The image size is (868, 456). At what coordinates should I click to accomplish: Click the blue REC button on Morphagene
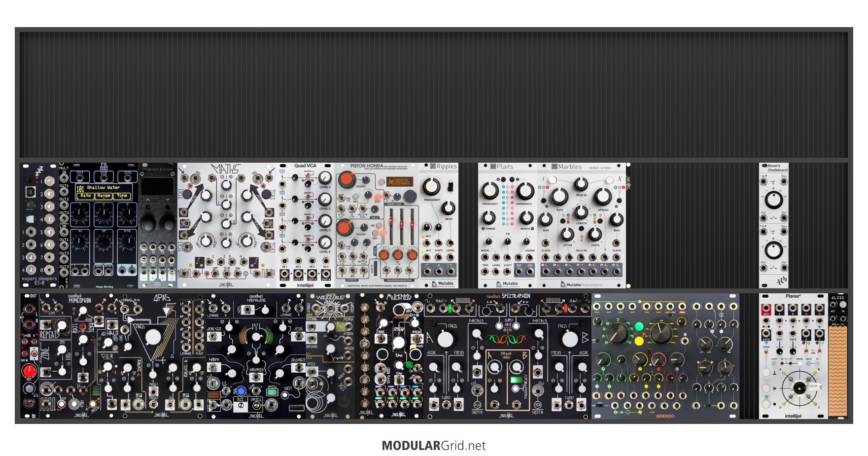[241, 392]
